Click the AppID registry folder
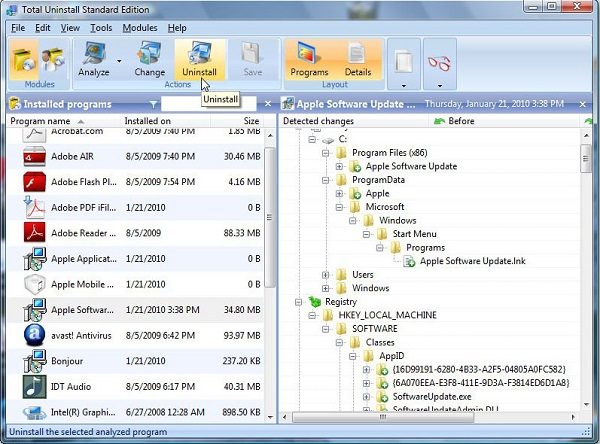Screen dimensions: 600x444 [391, 356]
